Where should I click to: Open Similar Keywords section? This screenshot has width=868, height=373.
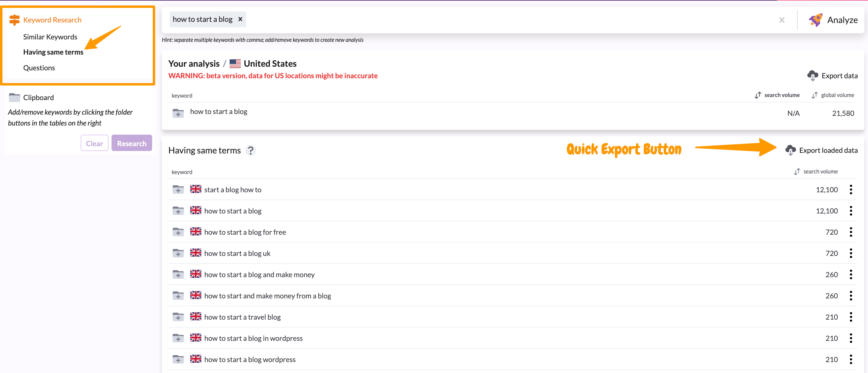click(x=50, y=37)
